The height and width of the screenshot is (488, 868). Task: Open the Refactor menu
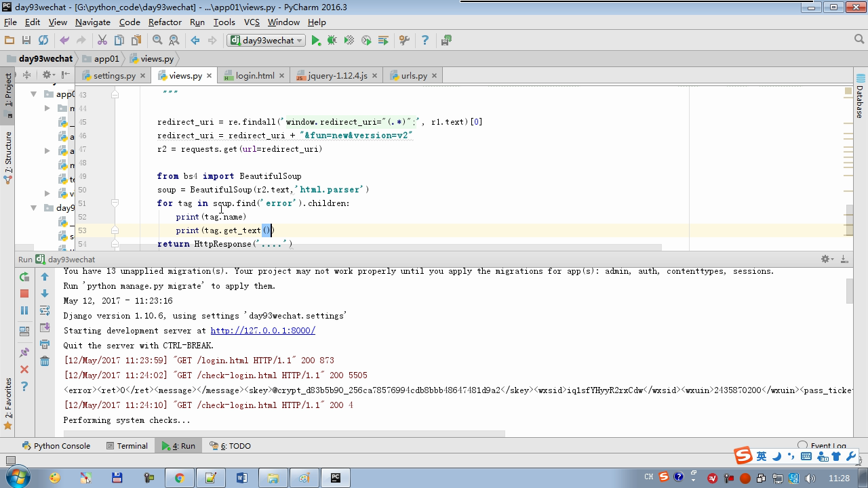pos(165,22)
